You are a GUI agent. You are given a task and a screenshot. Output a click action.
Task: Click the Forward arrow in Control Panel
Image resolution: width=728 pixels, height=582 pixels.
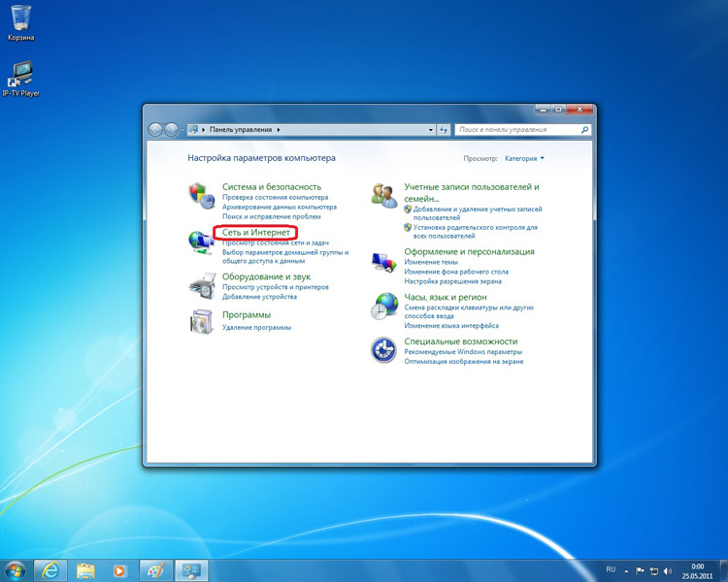[171, 129]
